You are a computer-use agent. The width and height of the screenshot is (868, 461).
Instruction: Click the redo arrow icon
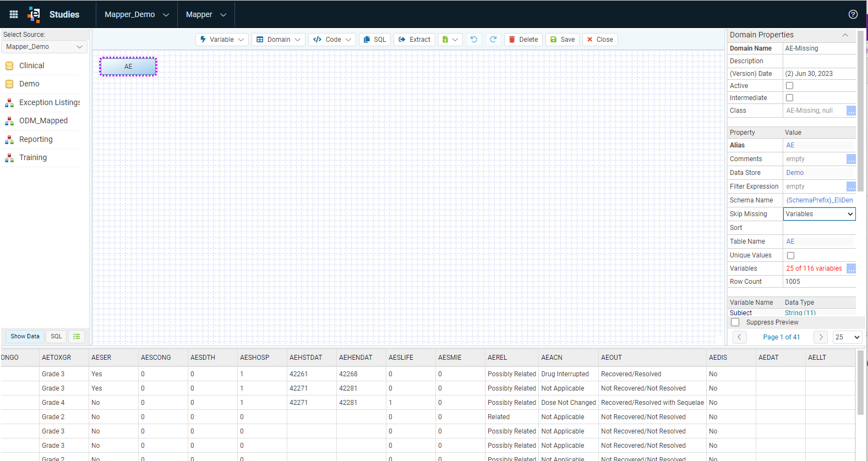point(493,40)
